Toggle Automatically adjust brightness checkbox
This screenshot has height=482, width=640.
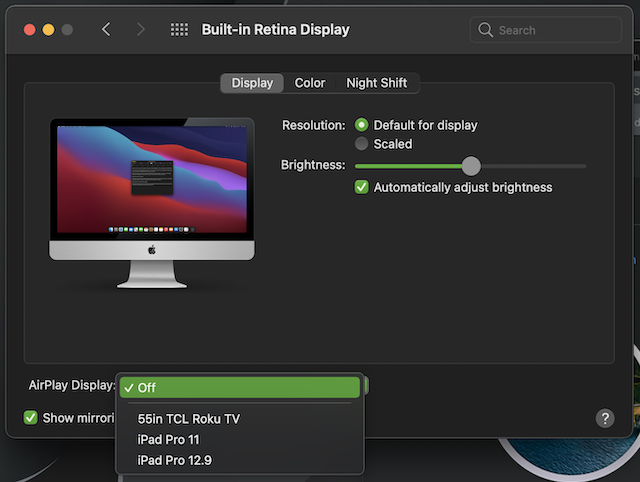[x=361, y=187]
